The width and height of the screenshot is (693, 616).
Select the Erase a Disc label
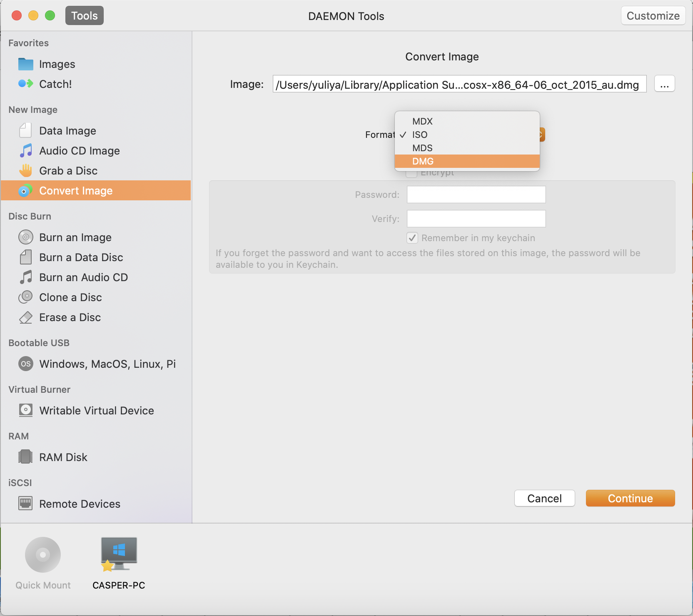pos(70,317)
